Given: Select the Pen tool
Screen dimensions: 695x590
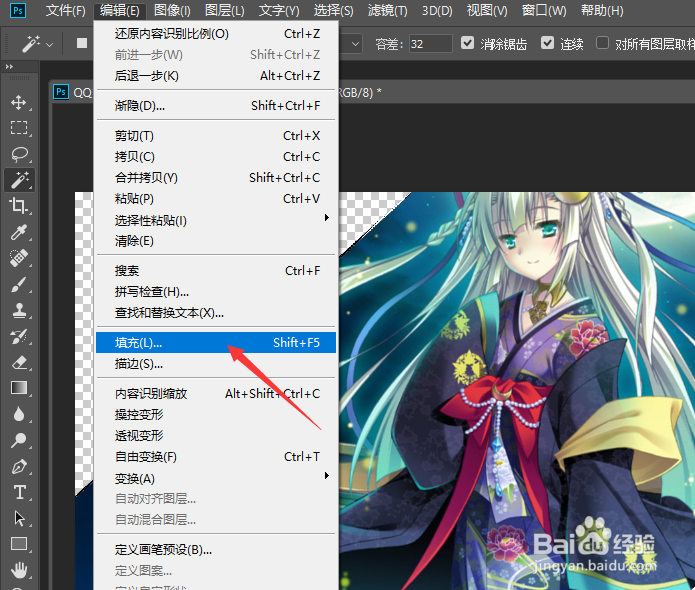Looking at the screenshot, I should (19, 466).
